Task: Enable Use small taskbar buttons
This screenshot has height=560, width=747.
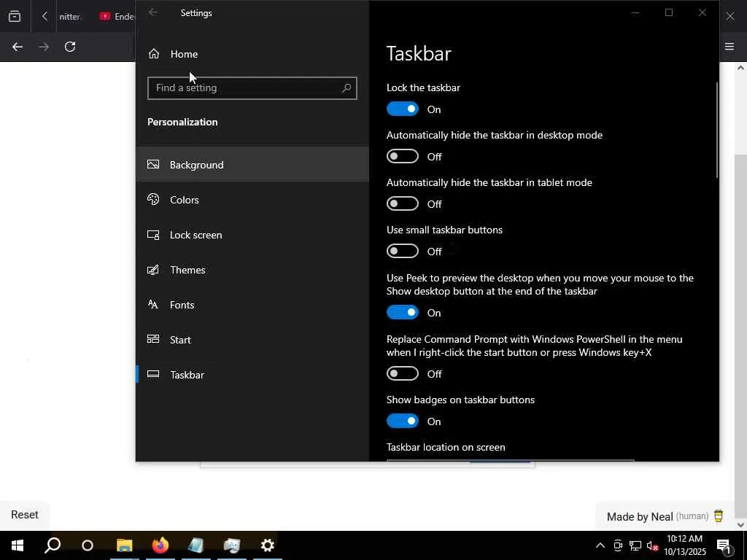Action: click(403, 251)
